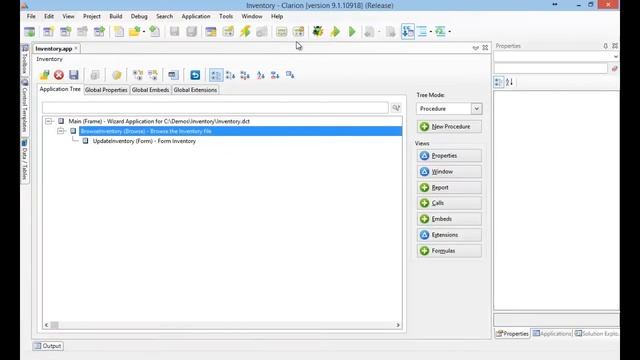640x360 pixels.
Task: Click the alphabetical sort icon in Properties panel
Action: 509,82
